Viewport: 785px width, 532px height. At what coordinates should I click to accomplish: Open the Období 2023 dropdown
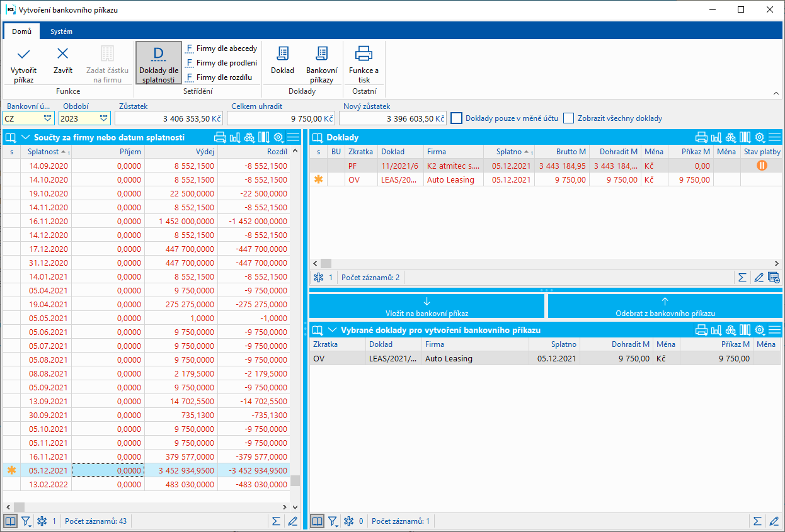point(103,118)
